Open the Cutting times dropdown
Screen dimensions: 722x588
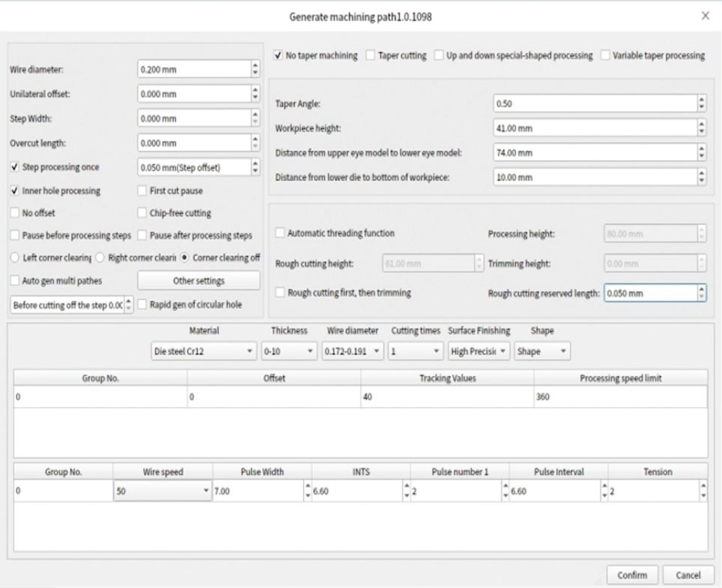click(416, 351)
